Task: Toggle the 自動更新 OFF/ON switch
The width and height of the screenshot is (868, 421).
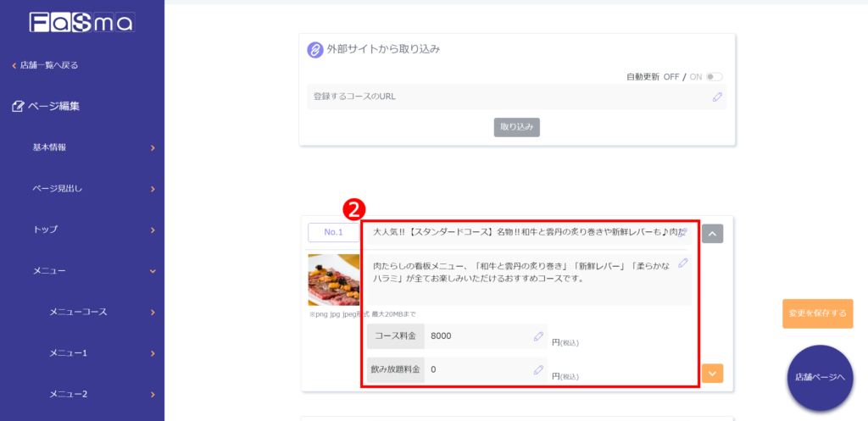Action: (714, 77)
